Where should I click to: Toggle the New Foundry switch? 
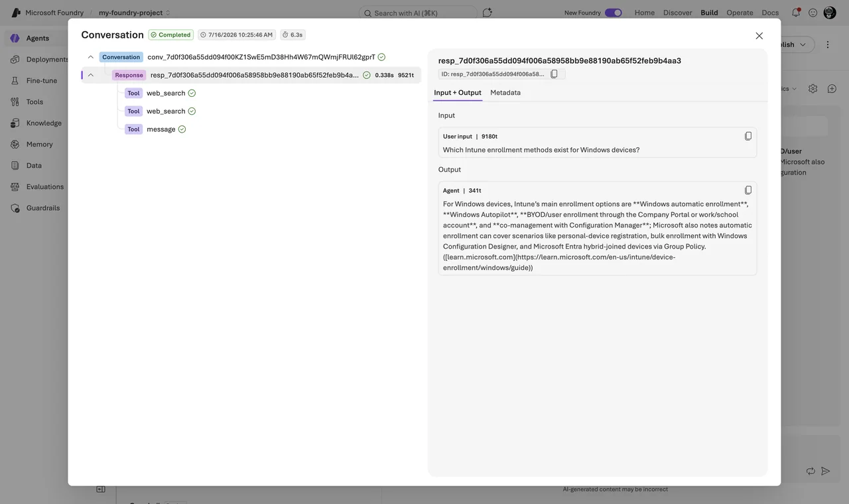[614, 13]
